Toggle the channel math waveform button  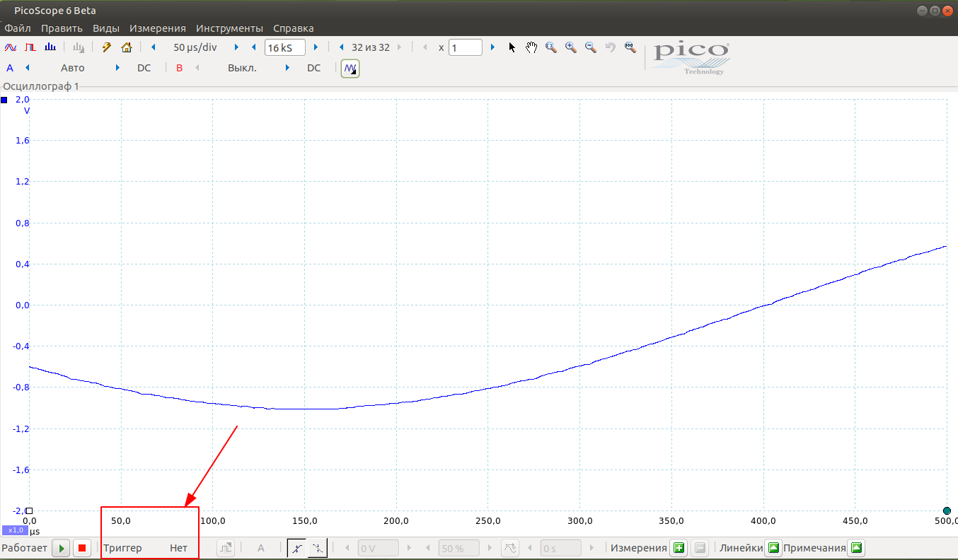point(350,69)
